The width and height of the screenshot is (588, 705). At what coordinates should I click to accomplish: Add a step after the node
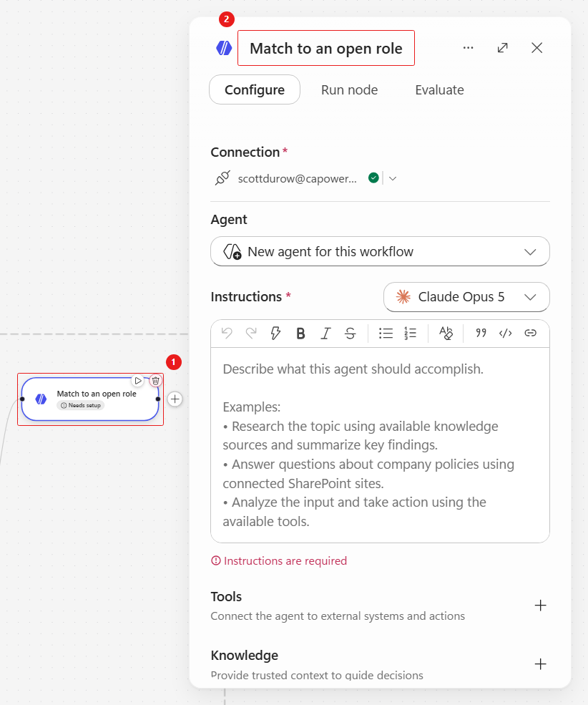point(175,399)
